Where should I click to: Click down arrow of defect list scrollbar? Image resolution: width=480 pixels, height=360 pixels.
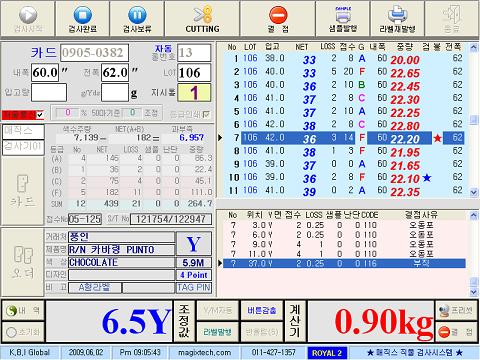(x=474, y=292)
